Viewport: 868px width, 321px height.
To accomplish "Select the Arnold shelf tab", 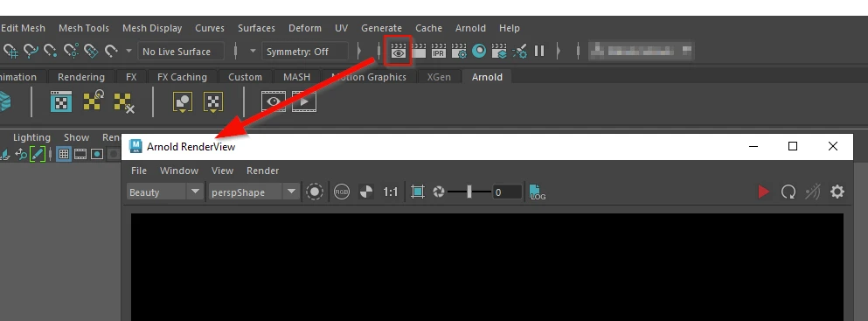I will (487, 77).
